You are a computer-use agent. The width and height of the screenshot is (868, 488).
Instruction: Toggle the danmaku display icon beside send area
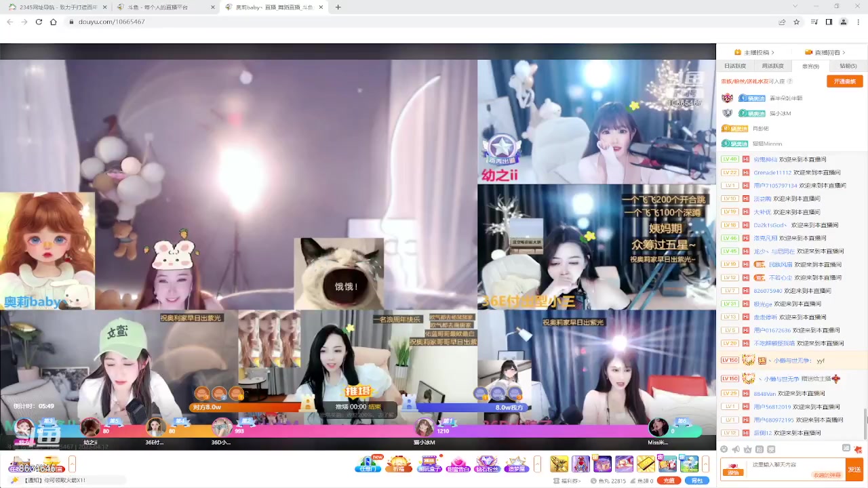point(846,449)
